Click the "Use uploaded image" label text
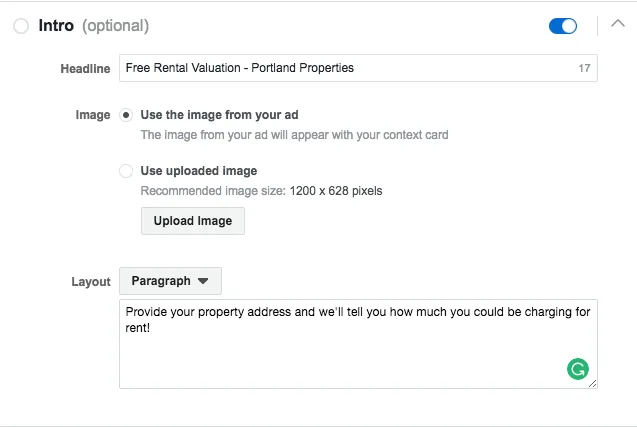The height and width of the screenshot is (427, 637). pyautogui.click(x=199, y=171)
